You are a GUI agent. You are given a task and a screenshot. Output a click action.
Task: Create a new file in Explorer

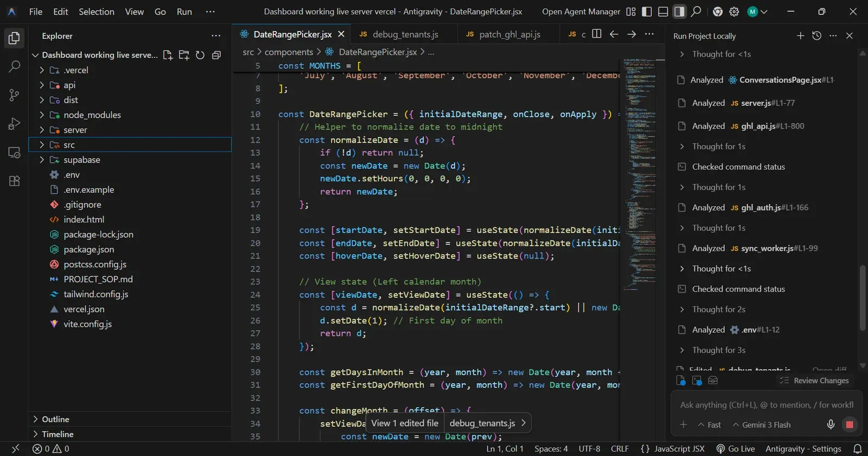[x=168, y=55]
